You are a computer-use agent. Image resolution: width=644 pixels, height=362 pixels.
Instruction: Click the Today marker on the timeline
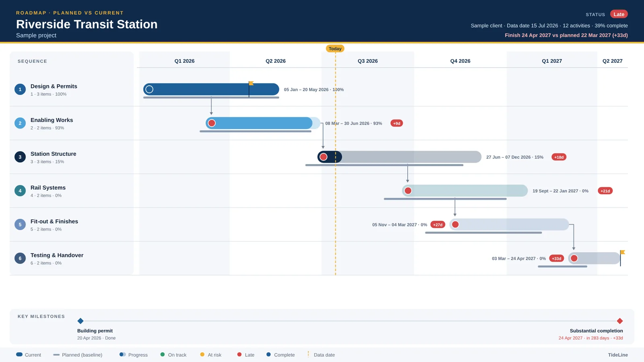pos(335,49)
